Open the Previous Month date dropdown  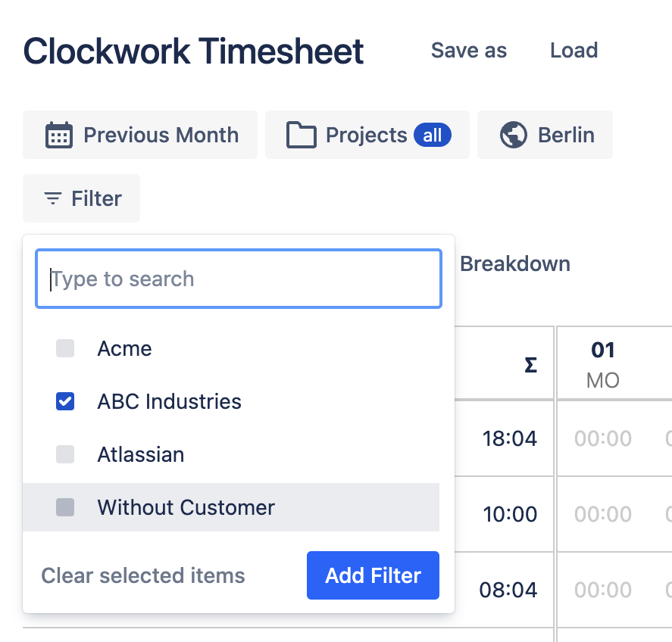point(140,136)
